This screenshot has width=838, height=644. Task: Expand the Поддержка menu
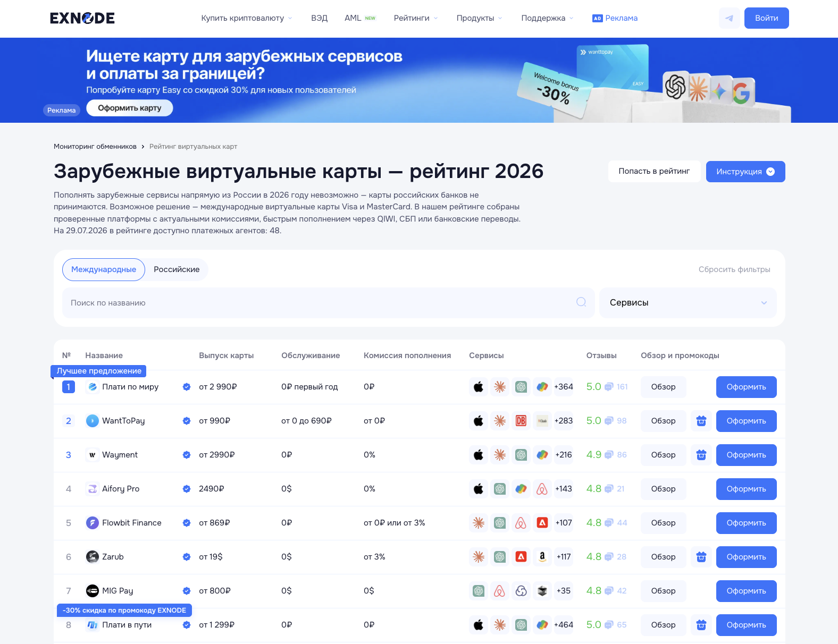(x=547, y=18)
